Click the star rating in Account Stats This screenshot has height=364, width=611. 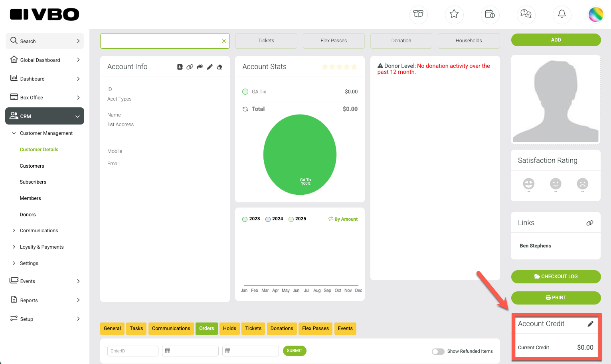(x=340, y=67)
